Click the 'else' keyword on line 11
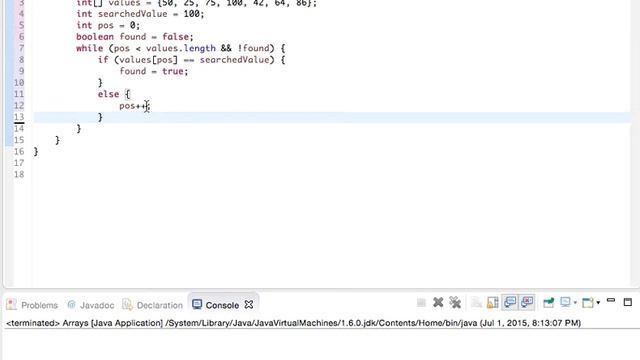This screenshot has height=360, width=640. tap(108, 94)
